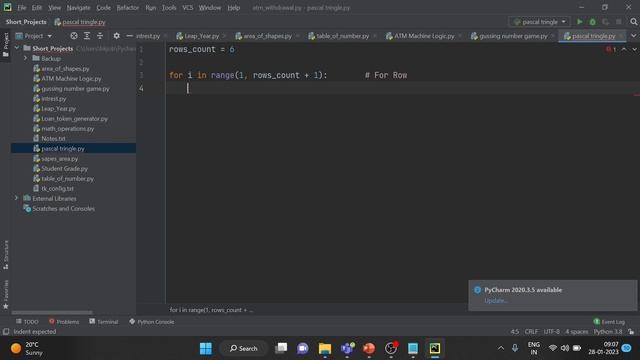
Task: Collapse the Short_Projects root folder
Action: coord(17,48)
